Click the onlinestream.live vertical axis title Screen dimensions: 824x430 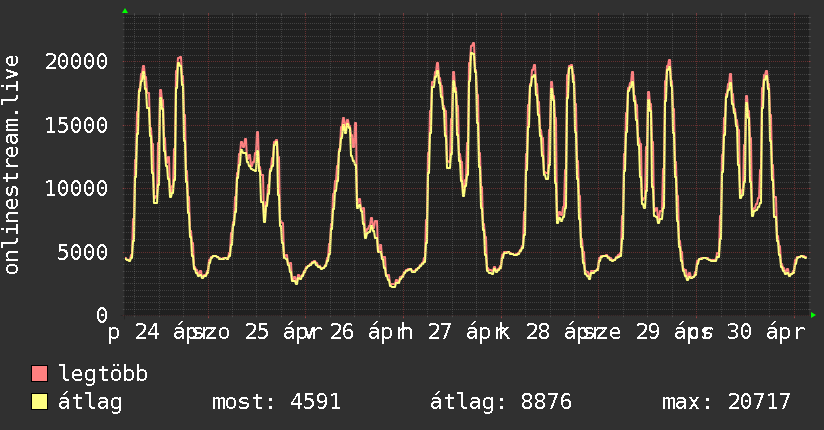pyautogui.click(x=12, y=165)
